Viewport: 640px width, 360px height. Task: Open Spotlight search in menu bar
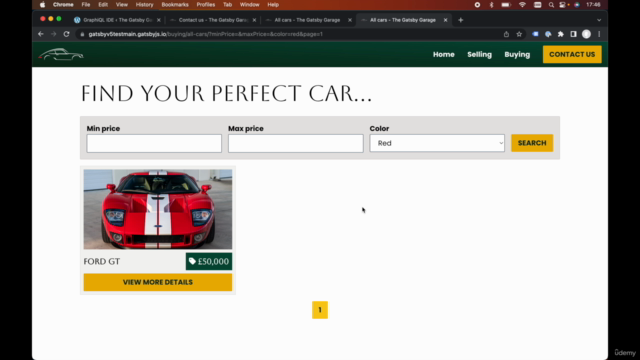[x=551, y=5]
